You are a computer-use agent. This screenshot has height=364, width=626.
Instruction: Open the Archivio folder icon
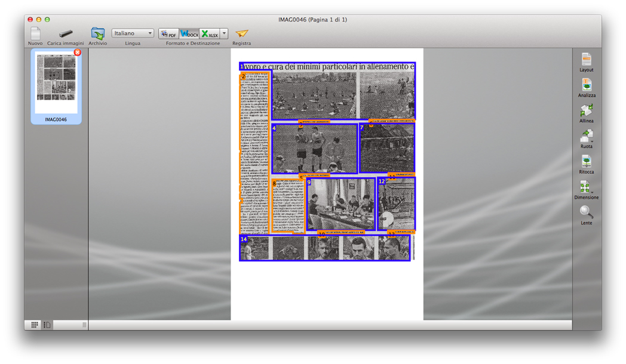coord(97,33)
